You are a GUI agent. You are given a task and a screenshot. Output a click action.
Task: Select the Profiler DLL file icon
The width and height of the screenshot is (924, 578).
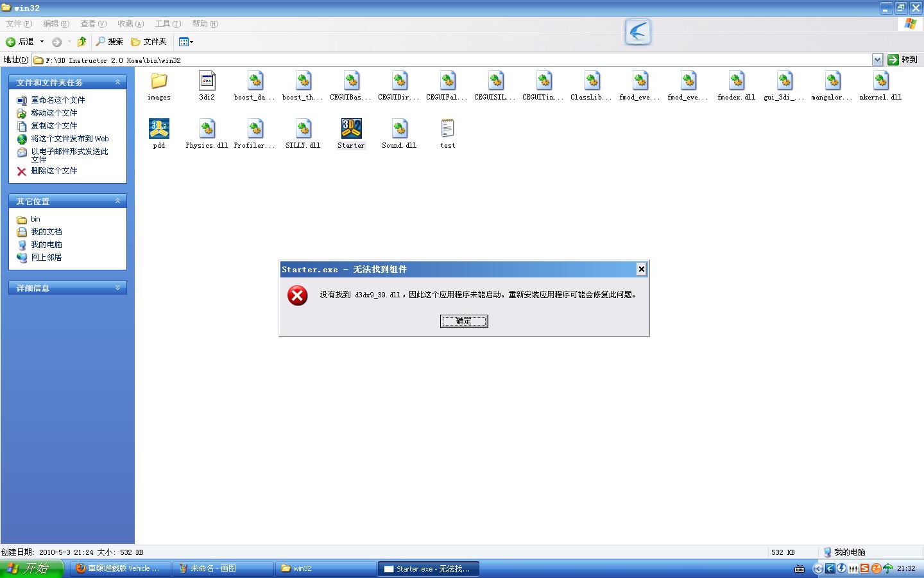tap(255, 128)
